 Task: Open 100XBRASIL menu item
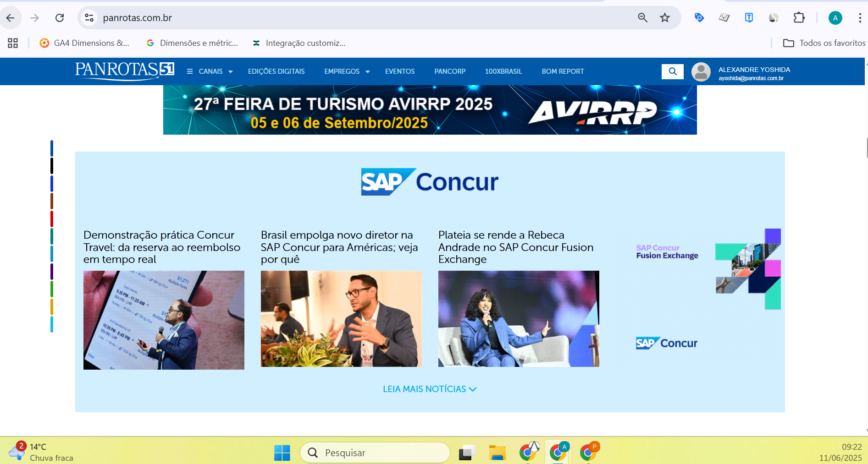(503, 71)
